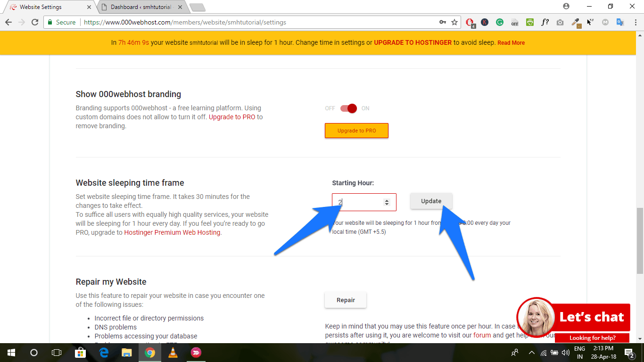Click the Problems accessing your database item

coord(146,336)
